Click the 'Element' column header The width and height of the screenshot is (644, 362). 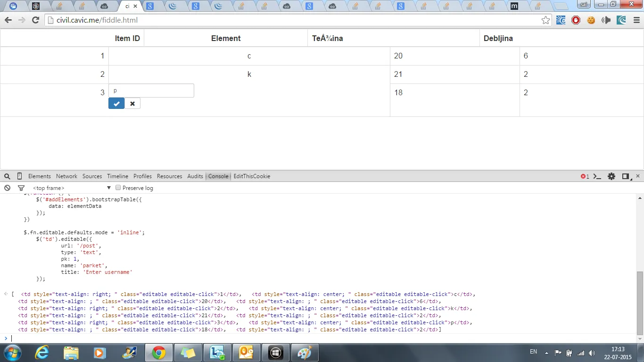226,39
